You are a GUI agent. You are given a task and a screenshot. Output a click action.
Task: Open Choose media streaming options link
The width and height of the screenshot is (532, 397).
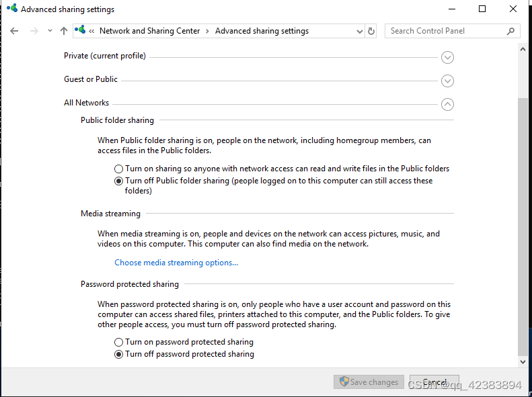(x=176, y=263)
